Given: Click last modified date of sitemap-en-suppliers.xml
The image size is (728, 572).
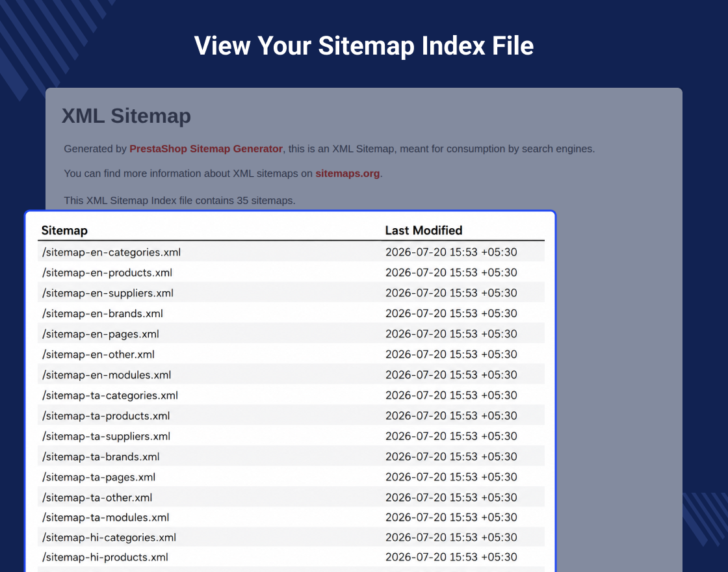Looking at the screenshot, I should pyautogui.click(x=451, y=293).
